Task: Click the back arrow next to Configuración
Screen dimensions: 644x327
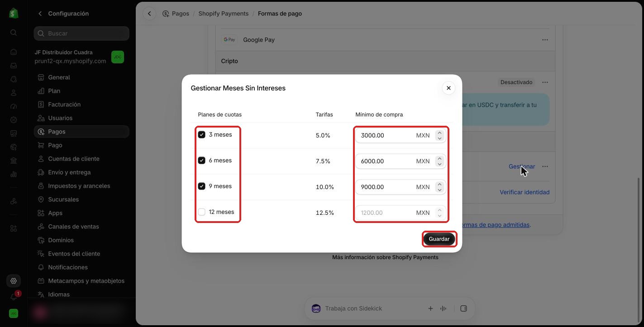Action: (40, 14)
